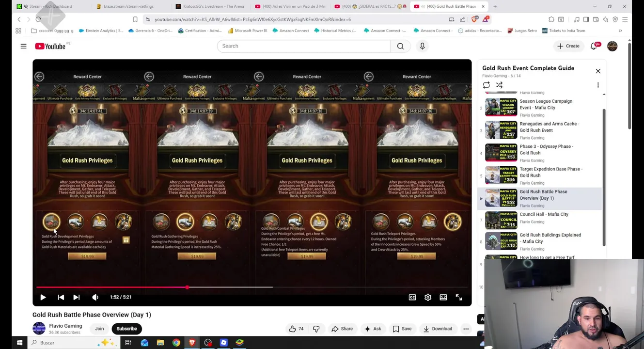Screen dimensions: 644x349
Task: Go to the YouTube home logo
Action: point(50,46)
